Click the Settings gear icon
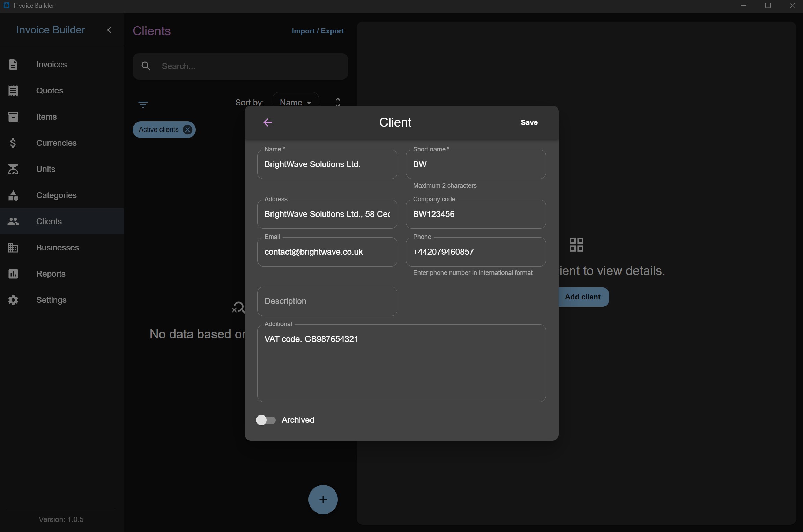This screenshot has height=532, width=803. point(13,300)
